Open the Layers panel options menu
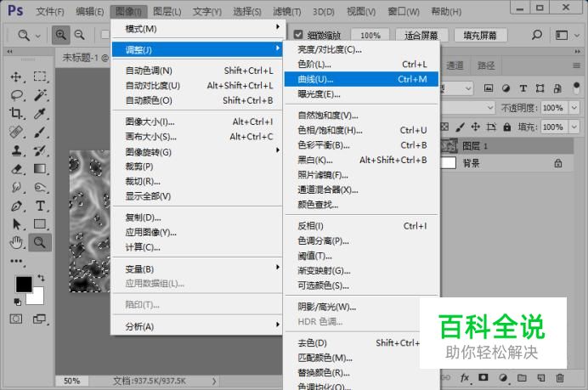The image size is (588, 390). [x=576, y=65]
